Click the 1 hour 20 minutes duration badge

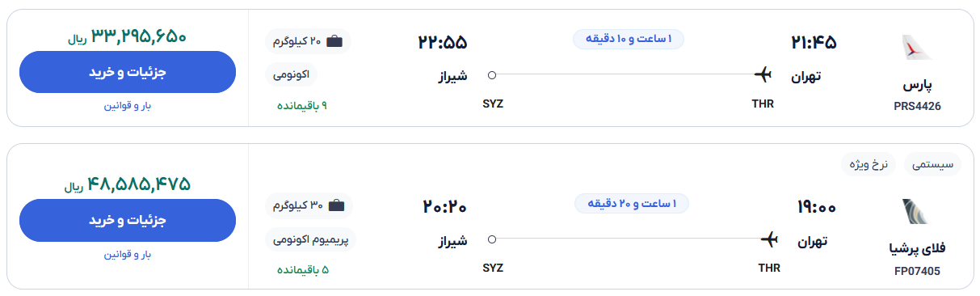(x=632, y=203)
